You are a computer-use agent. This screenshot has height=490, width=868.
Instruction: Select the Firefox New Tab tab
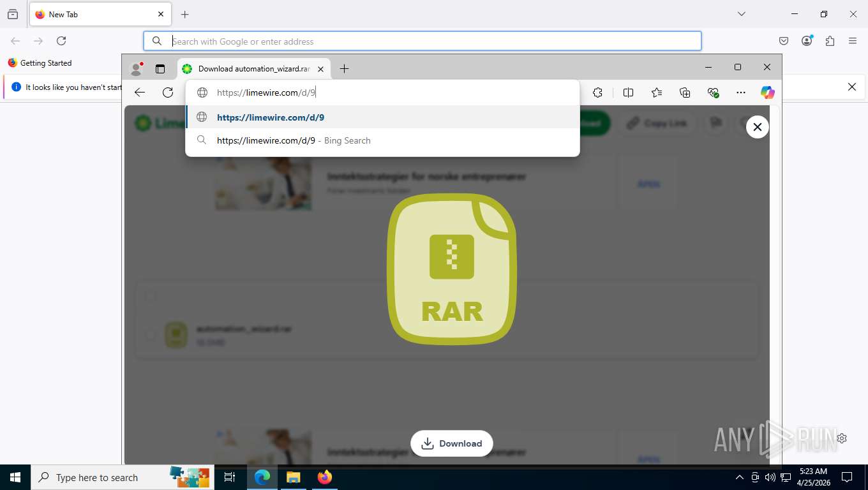tap(100, 14)
